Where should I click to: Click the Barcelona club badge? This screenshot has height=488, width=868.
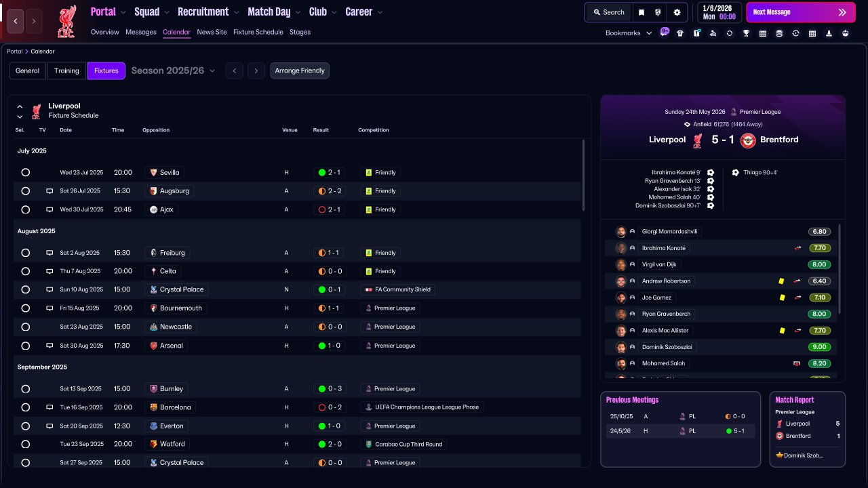point(153,408)
